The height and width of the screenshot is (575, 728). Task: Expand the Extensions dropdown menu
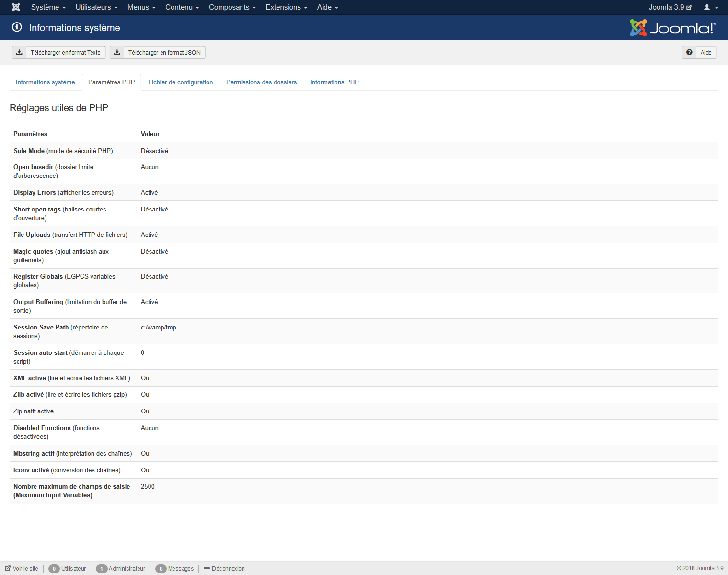pos(287,7)
